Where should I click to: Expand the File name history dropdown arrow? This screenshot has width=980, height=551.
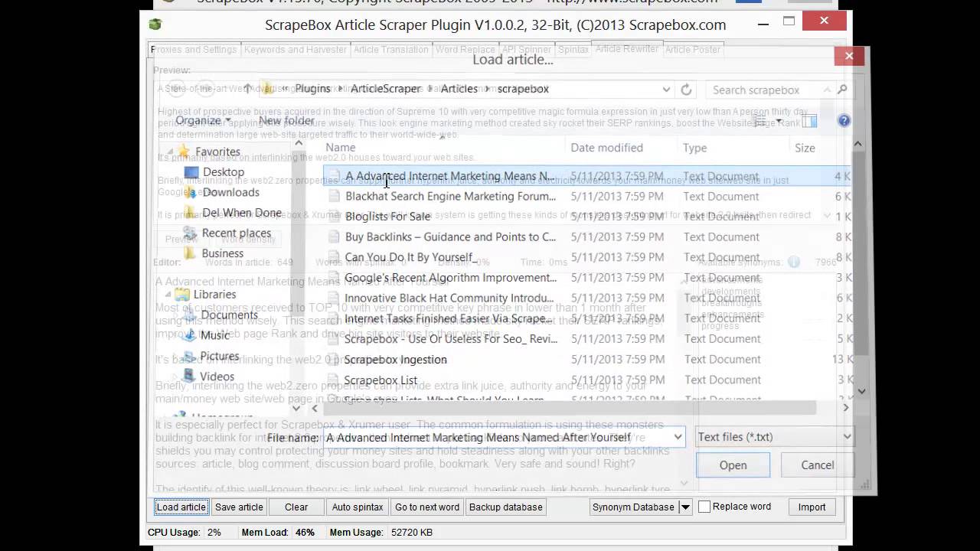[x=678, y=438]
